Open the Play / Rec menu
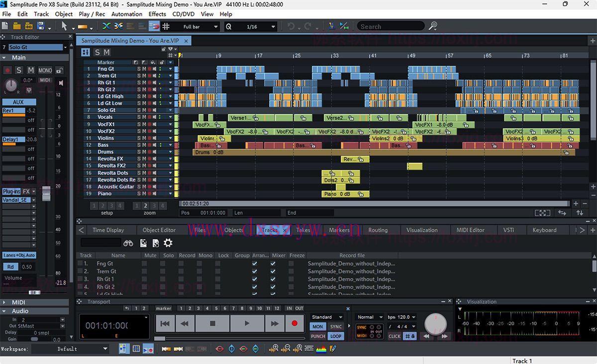The image size is (597, 364). [92, 14]
